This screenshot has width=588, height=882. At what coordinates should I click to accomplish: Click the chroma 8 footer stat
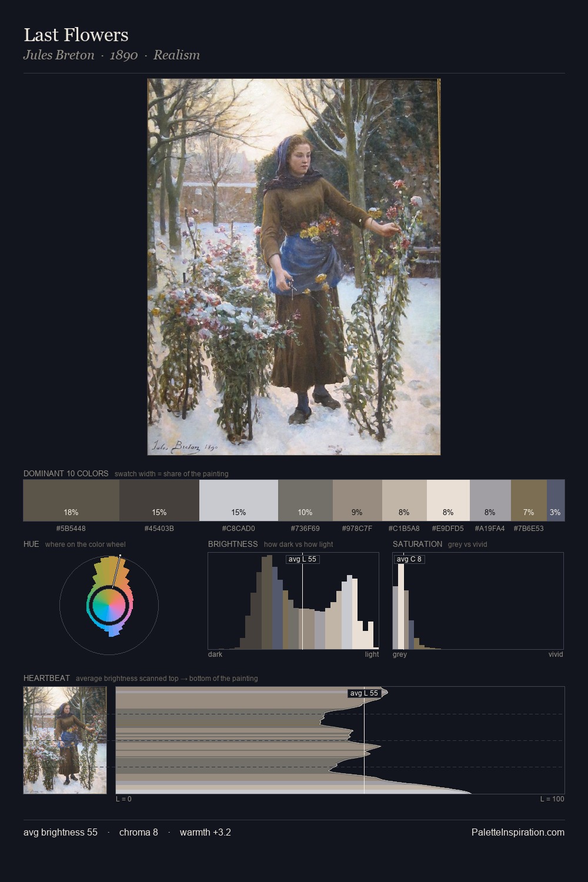click(x=139, y=833)
